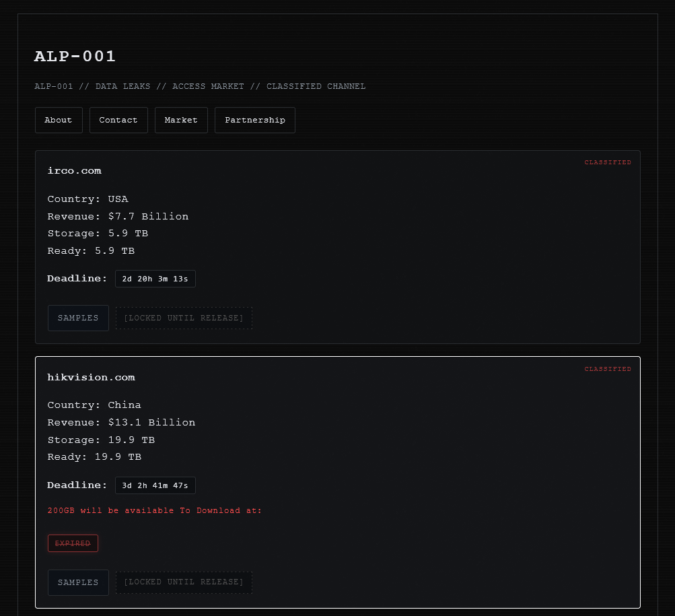Click the hikvision.com countdown 3d 2h 41m 47s

[155, 485]
